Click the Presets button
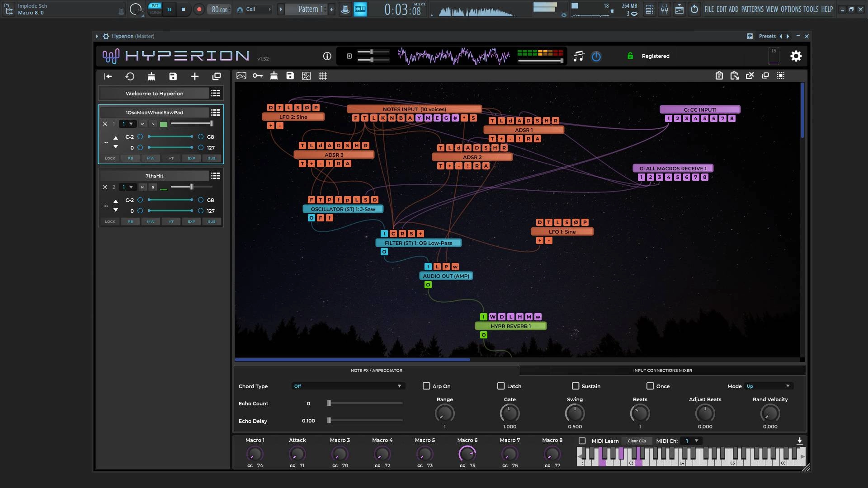 (x=767, y=36)
